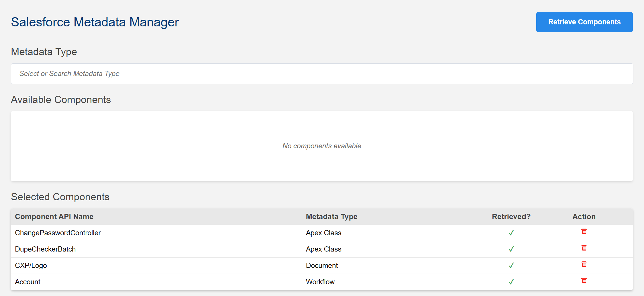The width and height of the screenshot is (644, 296).
Task: Click the Metadata Type column header in table
Action: (x=331, y=217)
